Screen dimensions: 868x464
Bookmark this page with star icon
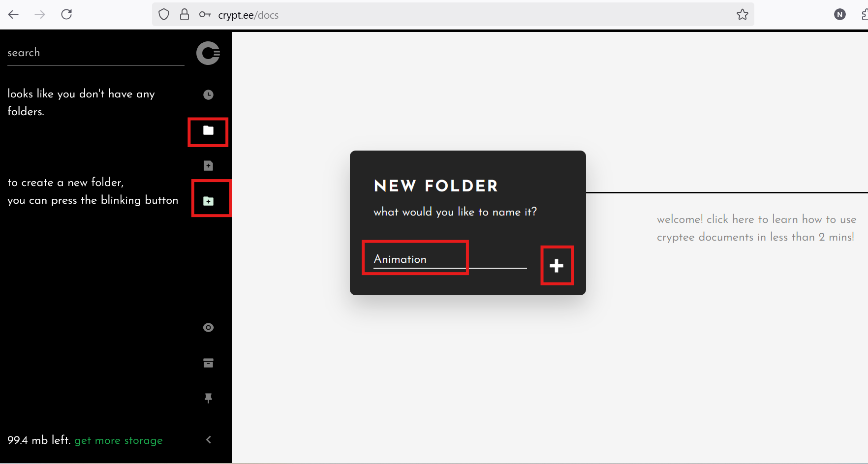click(x=743, y=15)
